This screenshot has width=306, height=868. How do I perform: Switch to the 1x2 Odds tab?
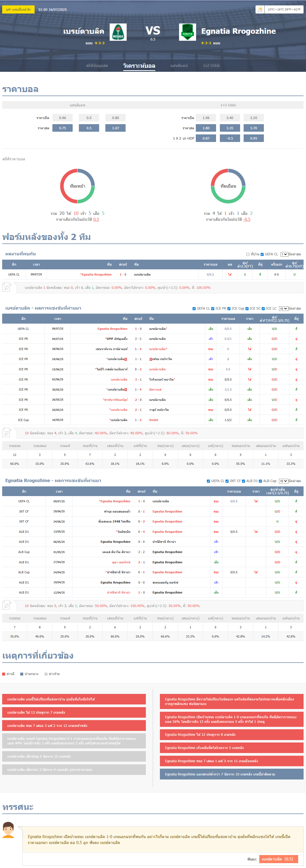click(211, 65)
